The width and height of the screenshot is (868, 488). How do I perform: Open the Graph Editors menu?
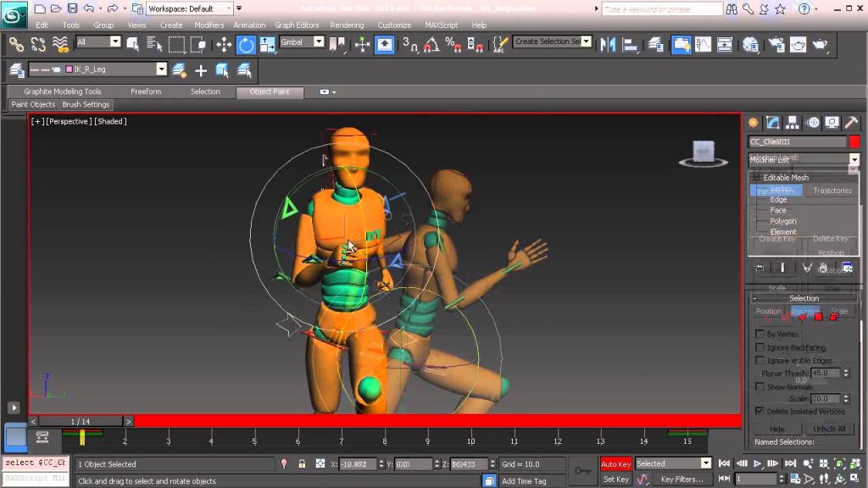tap(297, 25)
